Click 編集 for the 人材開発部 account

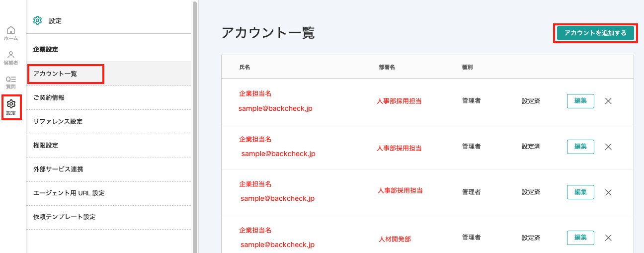coord(580,238)
